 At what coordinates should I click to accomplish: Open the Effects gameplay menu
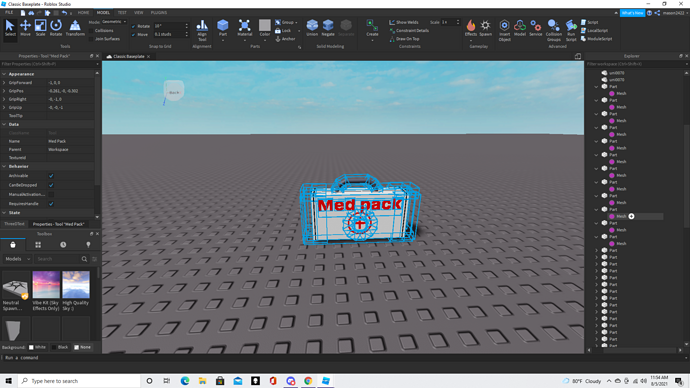(470, 28)
